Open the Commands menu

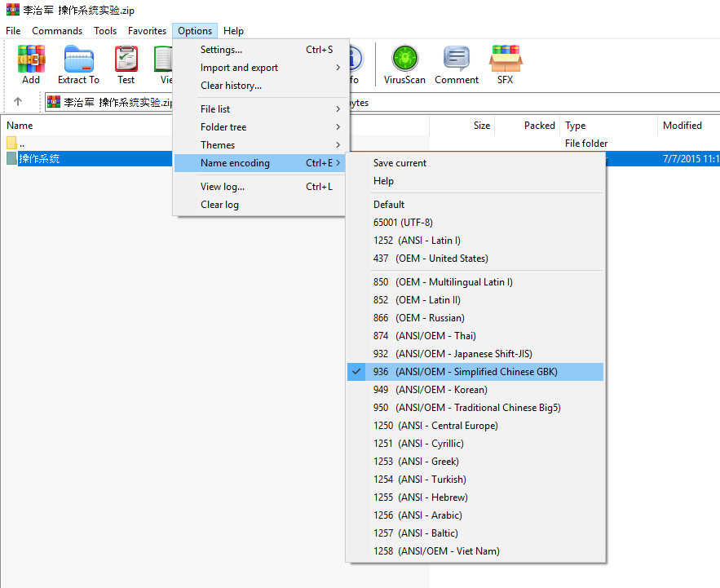[x=57, y=31]
